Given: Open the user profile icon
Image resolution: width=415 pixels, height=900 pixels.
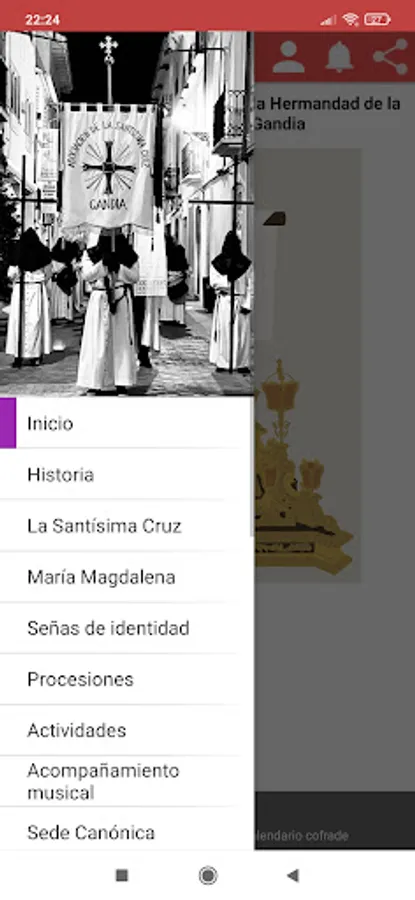Looking at the screenshot, I should (289, 57).
